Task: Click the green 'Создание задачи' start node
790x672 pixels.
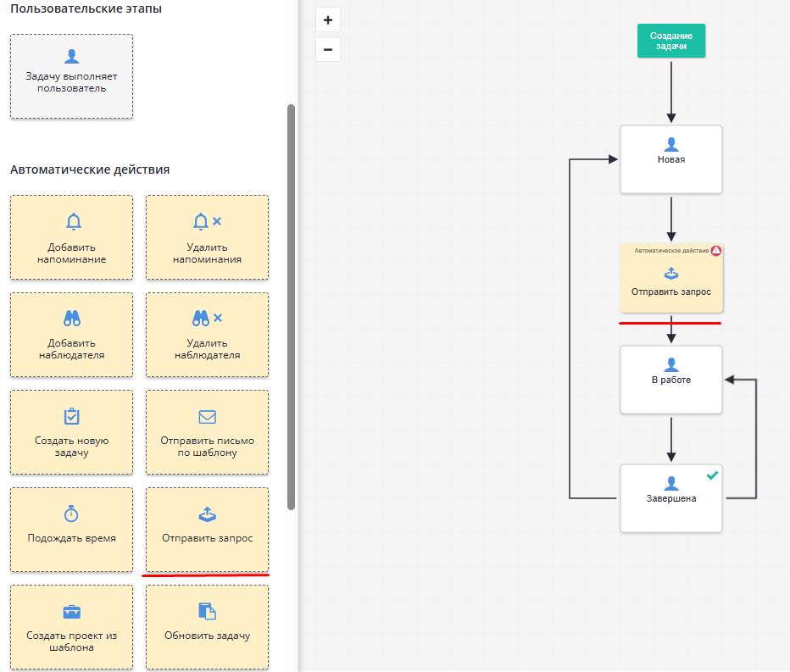Action: pyautogui.click(x=670, y=41)
